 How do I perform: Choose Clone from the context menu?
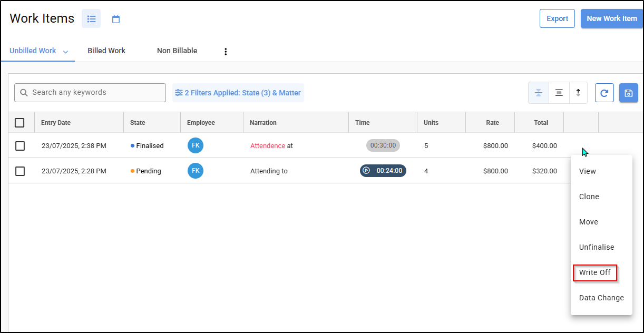[x=601, y=197]
